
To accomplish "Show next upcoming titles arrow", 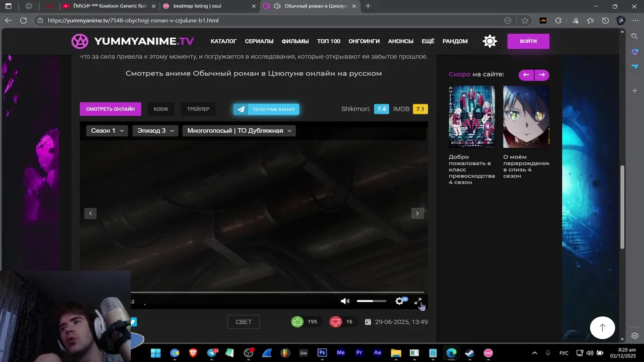I will [542, 75].
